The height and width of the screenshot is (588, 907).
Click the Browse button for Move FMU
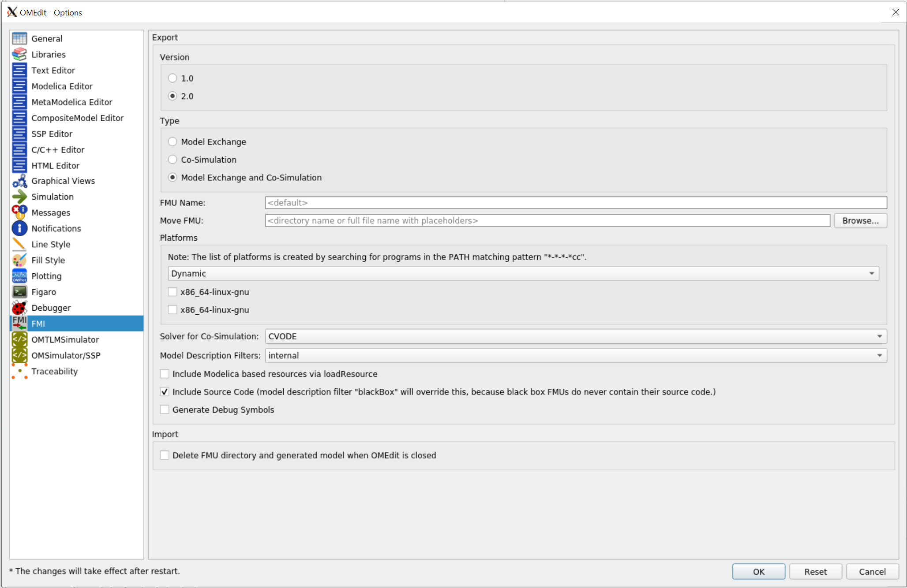(x=860, y=220)
